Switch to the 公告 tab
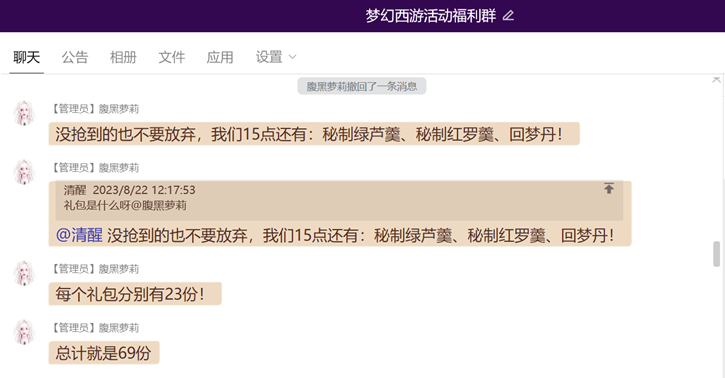 [x=75, y=57]
